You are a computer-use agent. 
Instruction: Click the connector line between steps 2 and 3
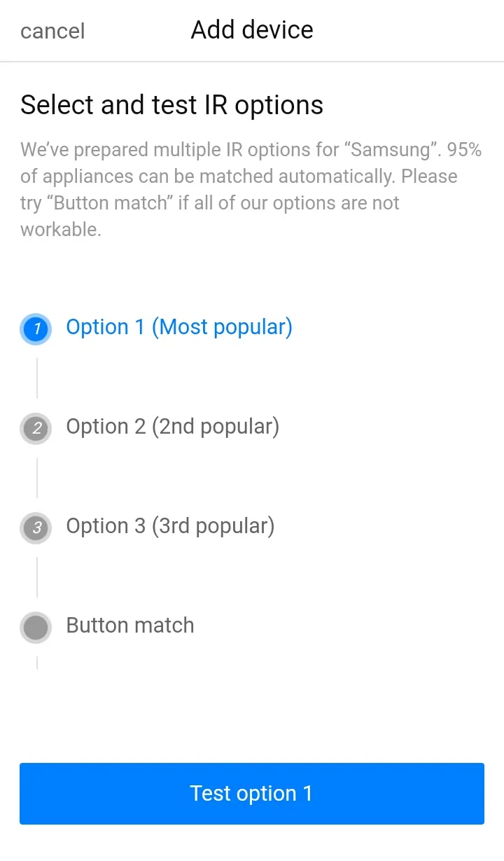point(37,478)
